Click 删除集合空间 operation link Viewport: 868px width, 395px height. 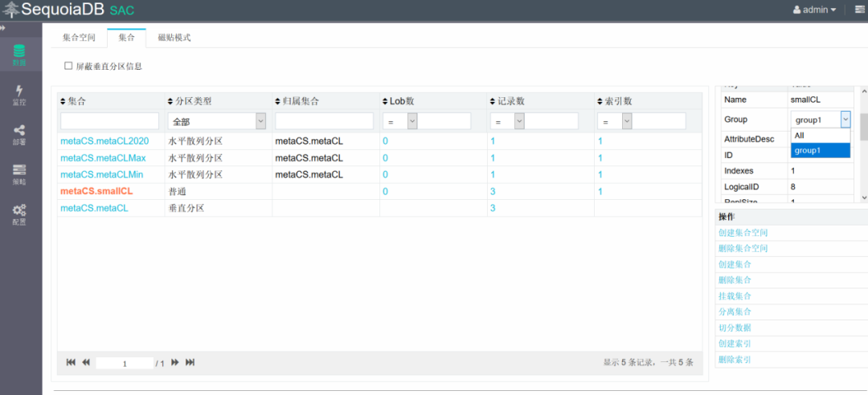click(743, 249)
